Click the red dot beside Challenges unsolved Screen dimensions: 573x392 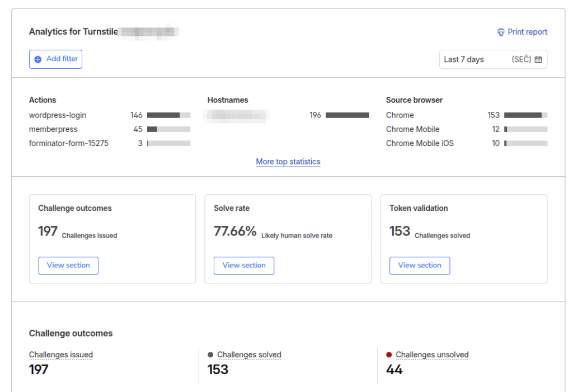[389, 355]
